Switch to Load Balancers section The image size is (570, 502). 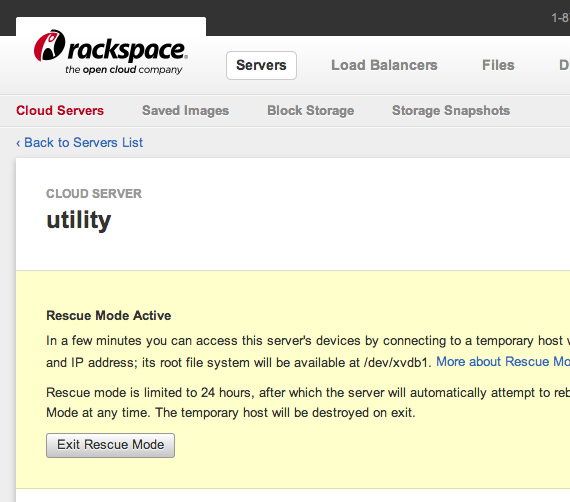pos(384,65)
